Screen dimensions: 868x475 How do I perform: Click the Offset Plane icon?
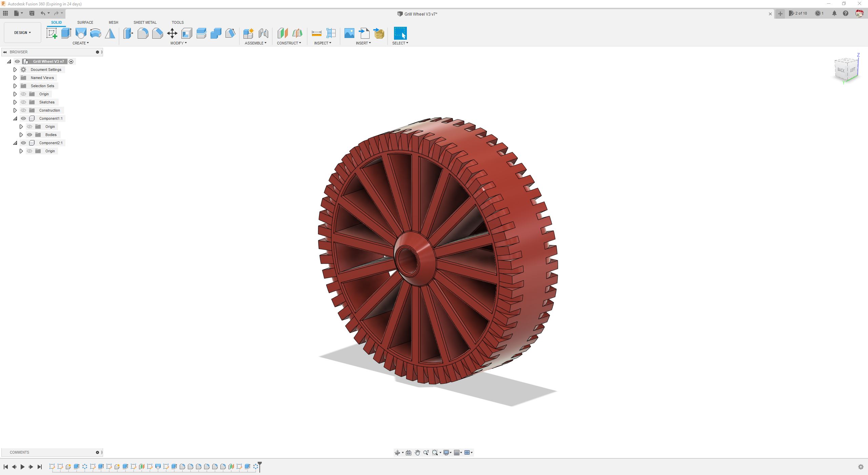282,33
